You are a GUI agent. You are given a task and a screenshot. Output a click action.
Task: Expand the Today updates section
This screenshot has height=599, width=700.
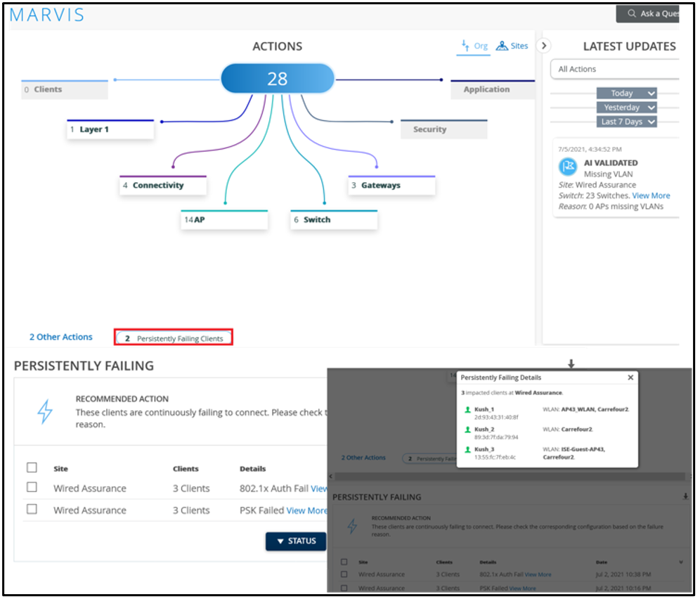(626, 93)
